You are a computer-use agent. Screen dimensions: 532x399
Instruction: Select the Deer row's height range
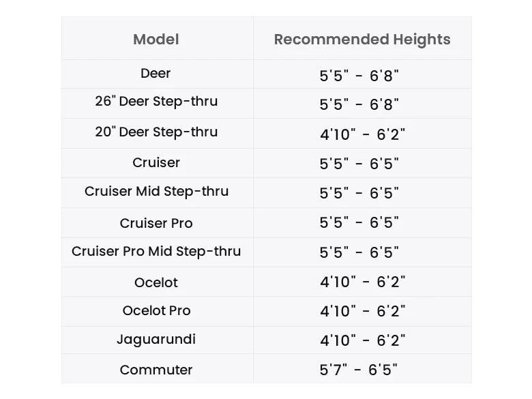pos(359,76)
